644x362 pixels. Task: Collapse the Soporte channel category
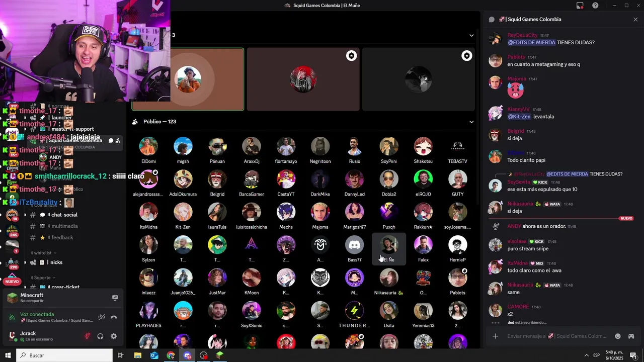(43, 278)
